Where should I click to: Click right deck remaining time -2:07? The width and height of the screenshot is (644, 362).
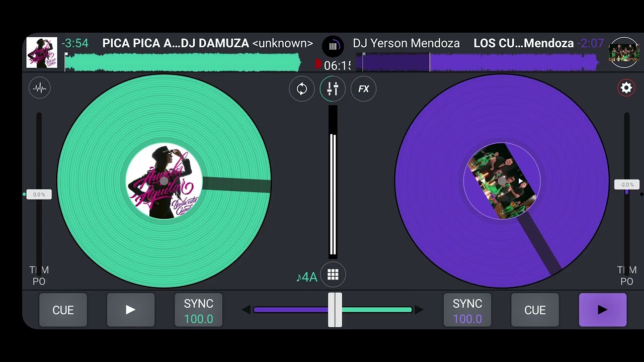click(591, 43)
